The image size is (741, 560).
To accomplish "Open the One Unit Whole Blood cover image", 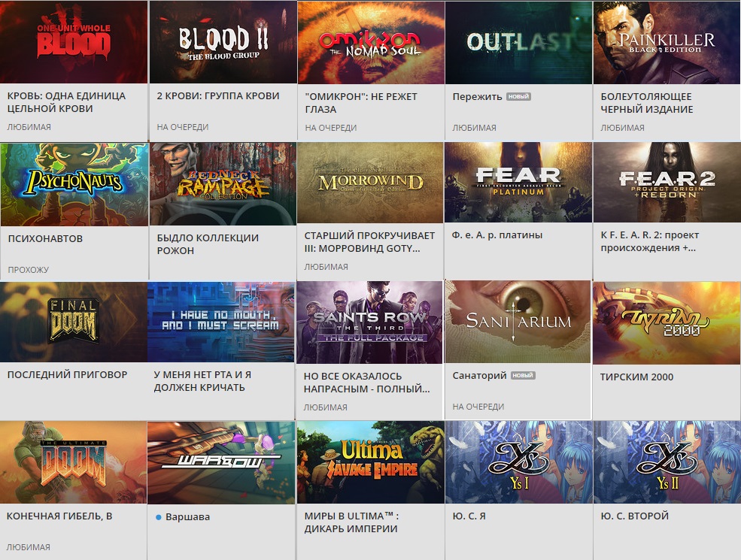I will tap(74, 42).
